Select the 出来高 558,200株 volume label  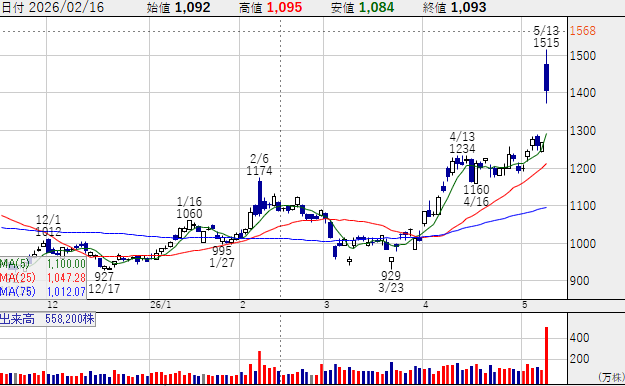click(47, 319)
